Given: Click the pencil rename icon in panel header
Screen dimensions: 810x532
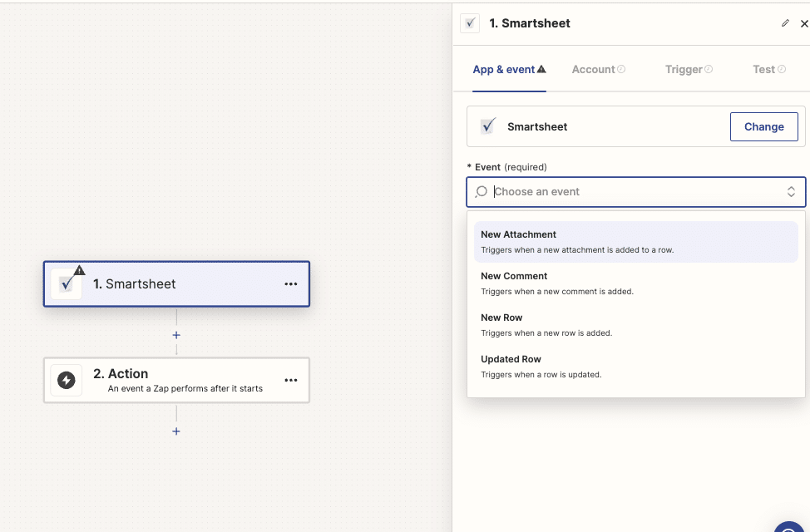Looking at the screenshot, I should tap(785, 23).
